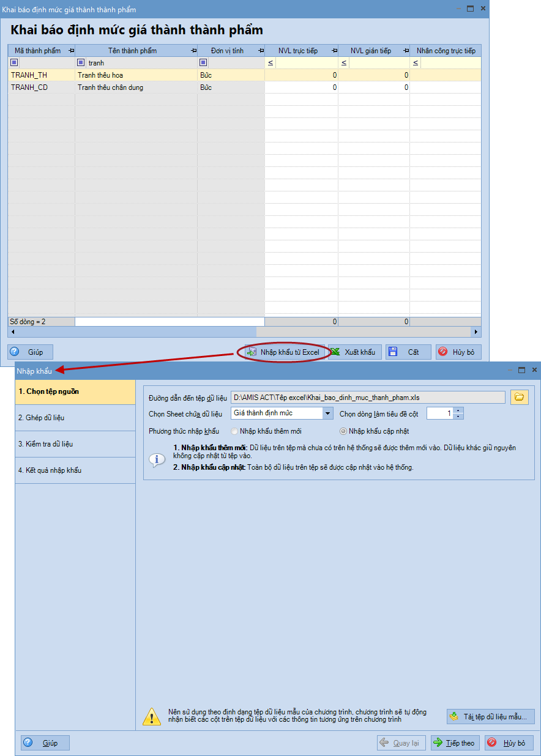Click the Excel icon on Xuất khẩu button

click(335, 352)
